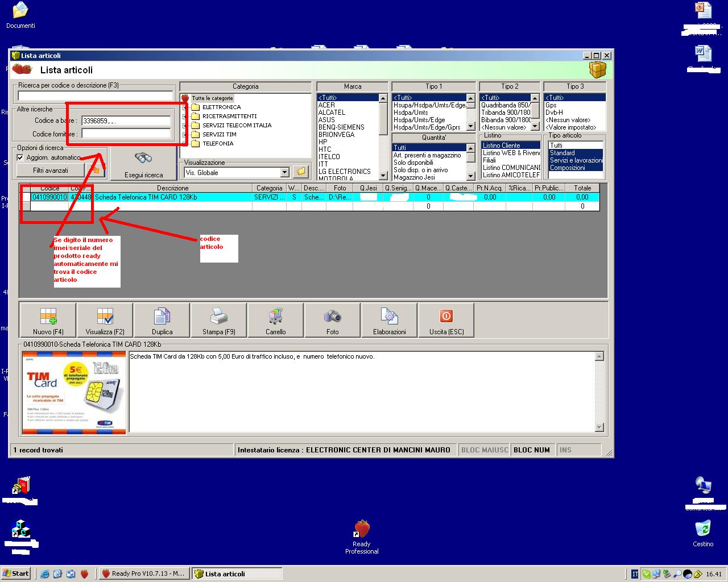728x582 pixels.
Task: Click the Marca list vertical scrollbar
Action: click(x=383, y=136)
